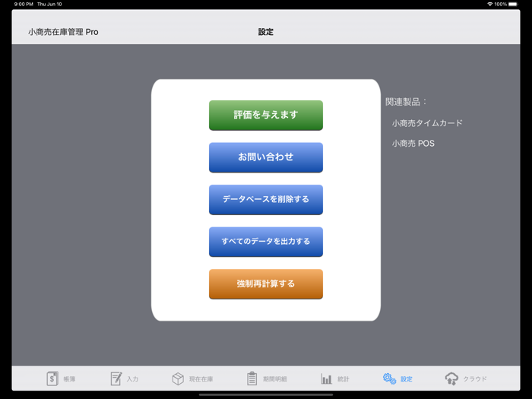Go to the 現在在庫 tab label
Screen dimensions: 532x399
(x=201, y=379)
